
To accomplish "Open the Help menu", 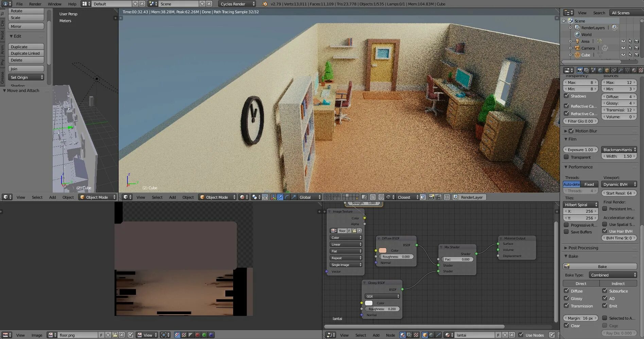I will (72, 4).
